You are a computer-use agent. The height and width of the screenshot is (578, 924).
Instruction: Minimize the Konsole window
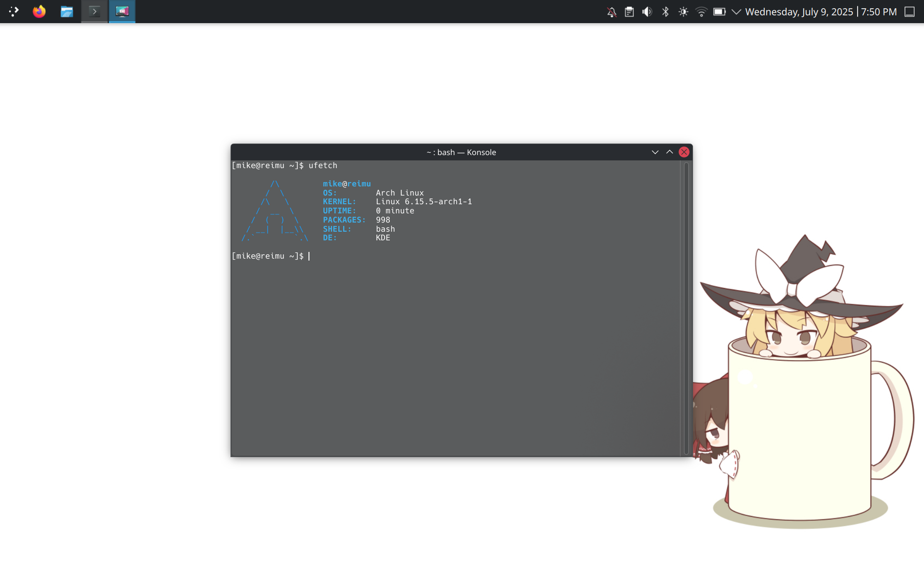pos(655,152)
